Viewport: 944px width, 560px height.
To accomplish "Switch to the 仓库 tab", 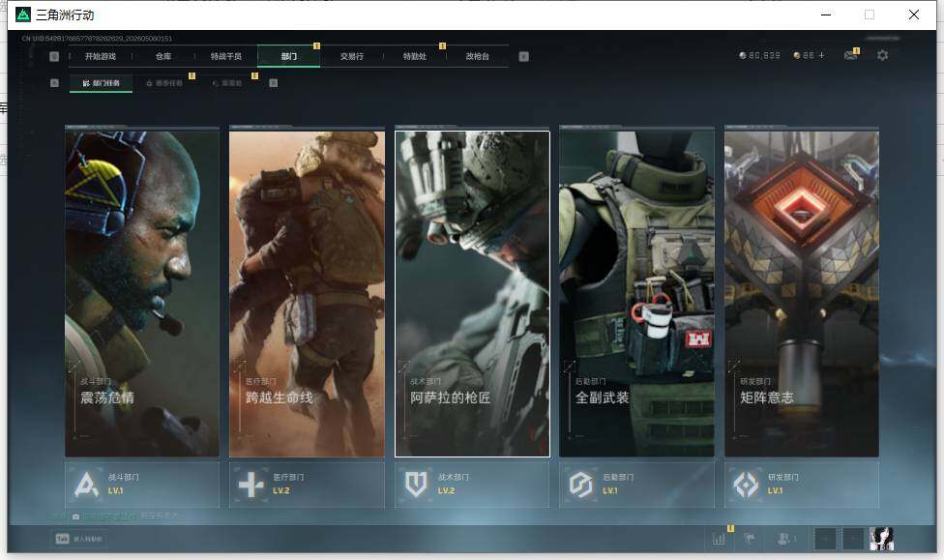I will tap(163, 57).
